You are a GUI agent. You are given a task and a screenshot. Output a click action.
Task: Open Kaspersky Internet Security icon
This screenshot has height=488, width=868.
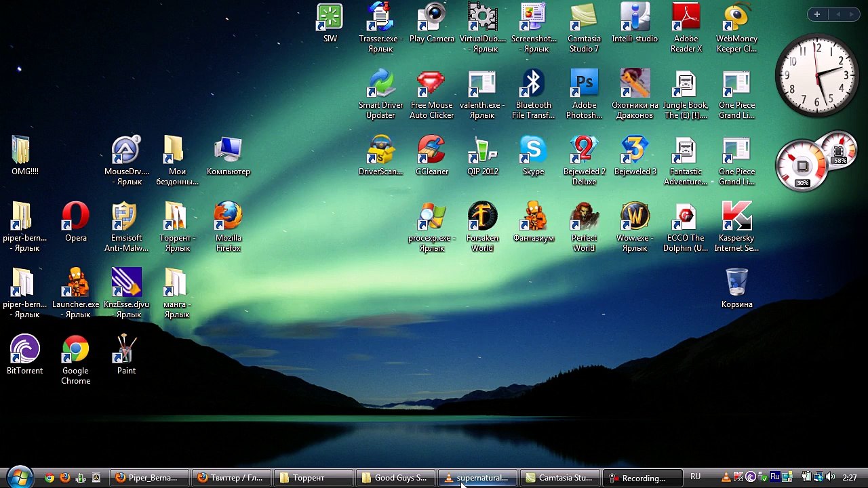pos(736,227)
